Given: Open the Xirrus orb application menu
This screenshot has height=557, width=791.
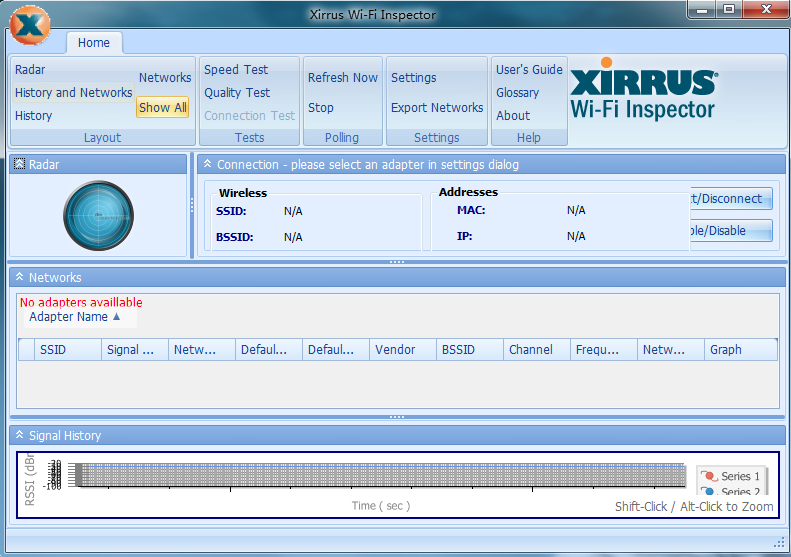Looking at the screenshot, I should click(x=33, y=26).
